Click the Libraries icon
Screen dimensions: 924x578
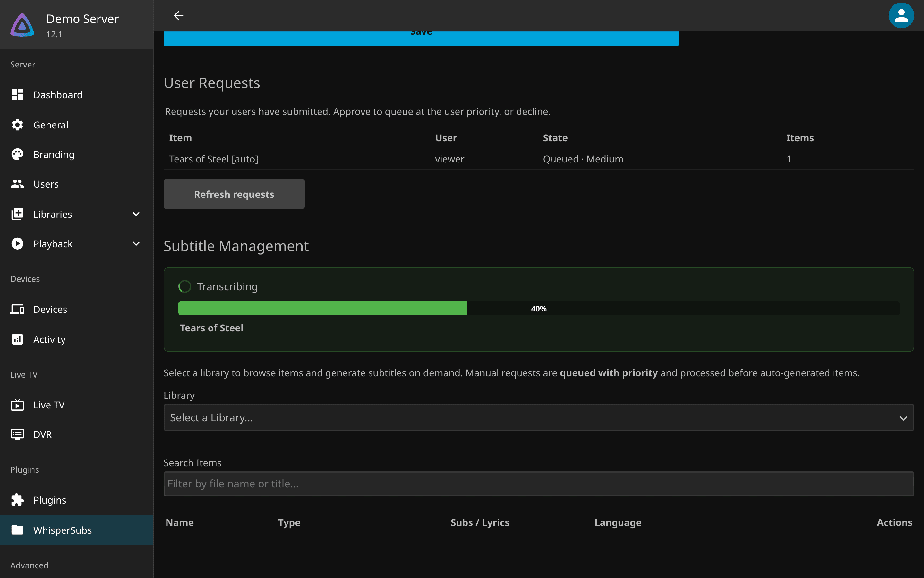click(x=17, y=214)
